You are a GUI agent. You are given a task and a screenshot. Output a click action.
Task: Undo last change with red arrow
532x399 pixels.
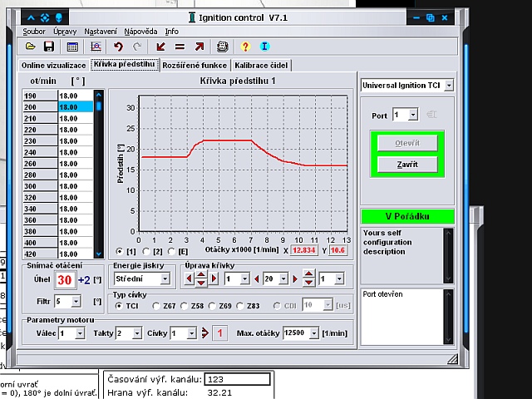118,47
